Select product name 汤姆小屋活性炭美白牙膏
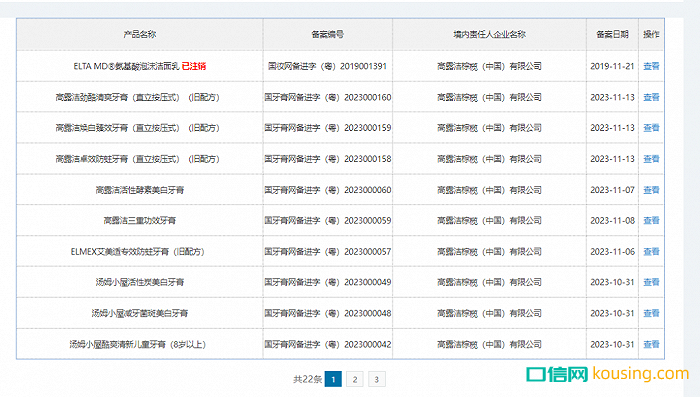 [x=140, y=282]
